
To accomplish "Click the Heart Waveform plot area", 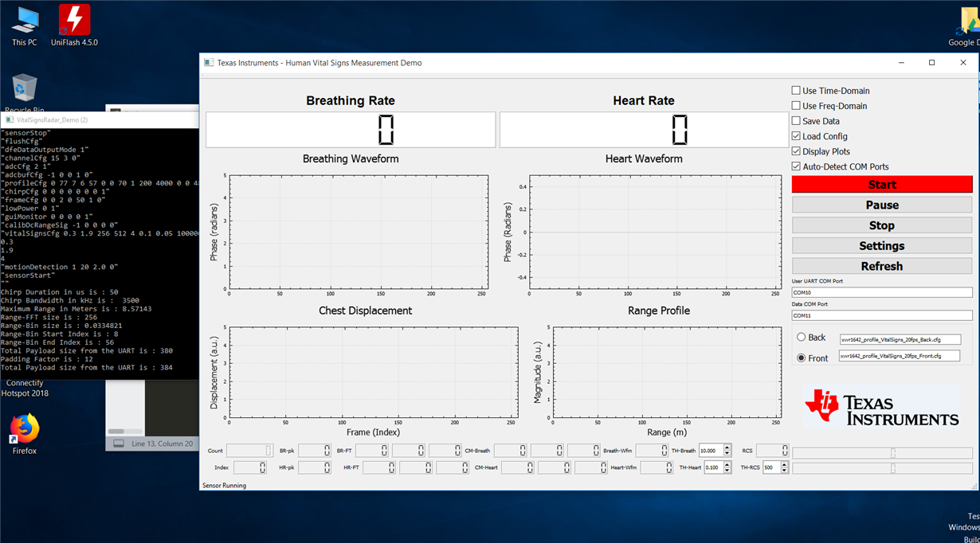I will (655, 232).
